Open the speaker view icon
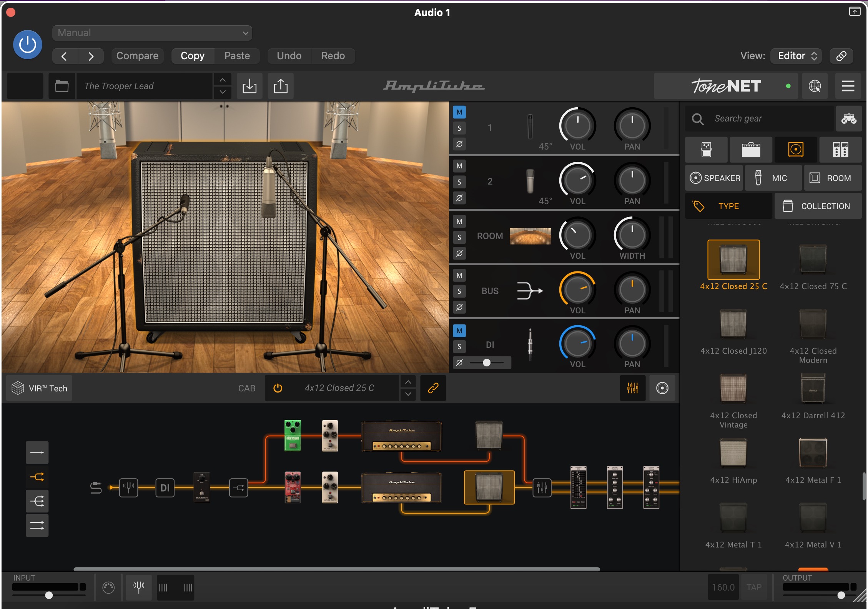Viewport: 868px width, 609px height. coord(662,388)
